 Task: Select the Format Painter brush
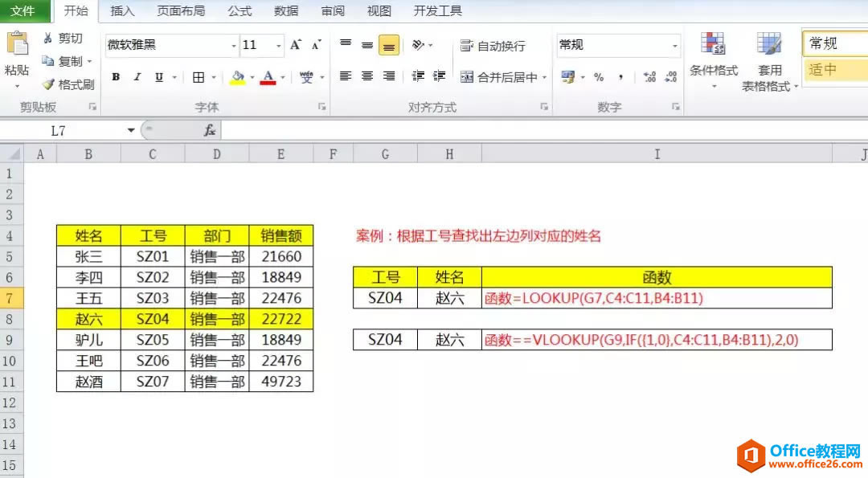pos(48,84)
